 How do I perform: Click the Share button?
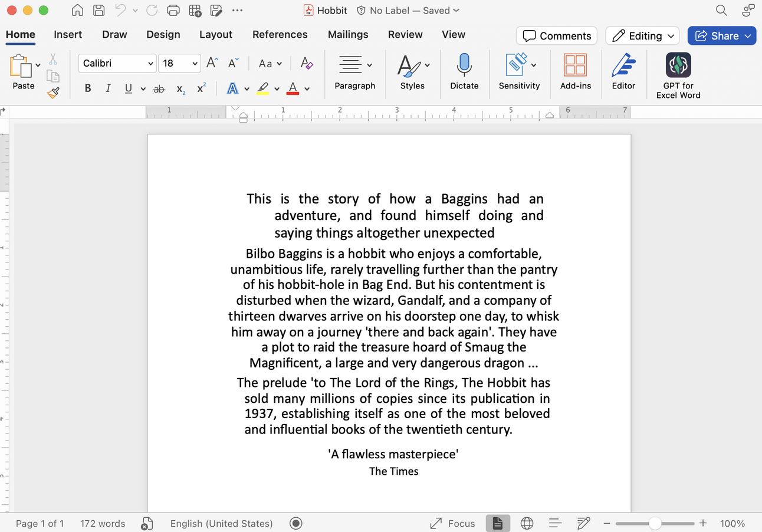click(722, 36)
